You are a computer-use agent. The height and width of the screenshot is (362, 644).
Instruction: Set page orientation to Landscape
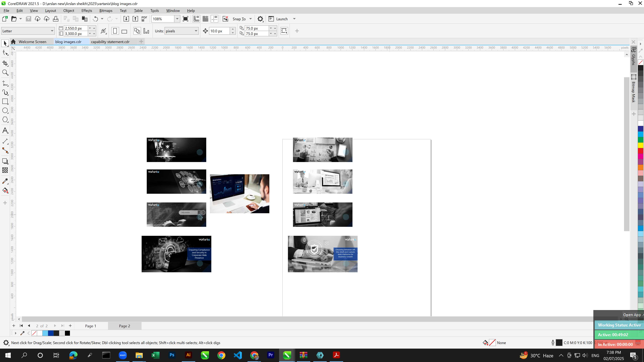tap(124, 31)
